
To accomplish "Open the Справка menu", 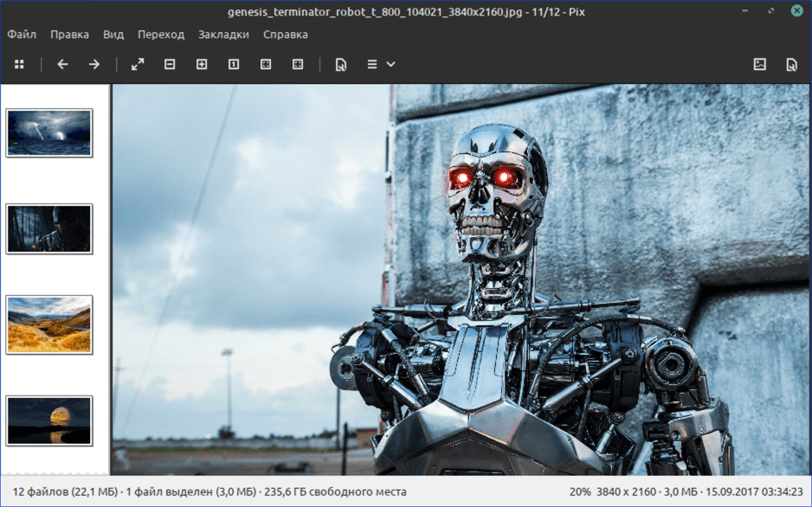I will pos(286,35).
